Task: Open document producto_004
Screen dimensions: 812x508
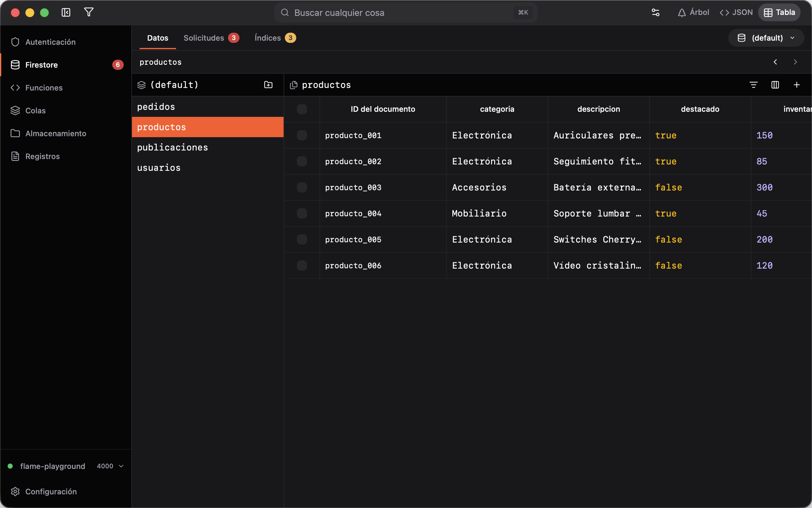Action: click(353, 213)
